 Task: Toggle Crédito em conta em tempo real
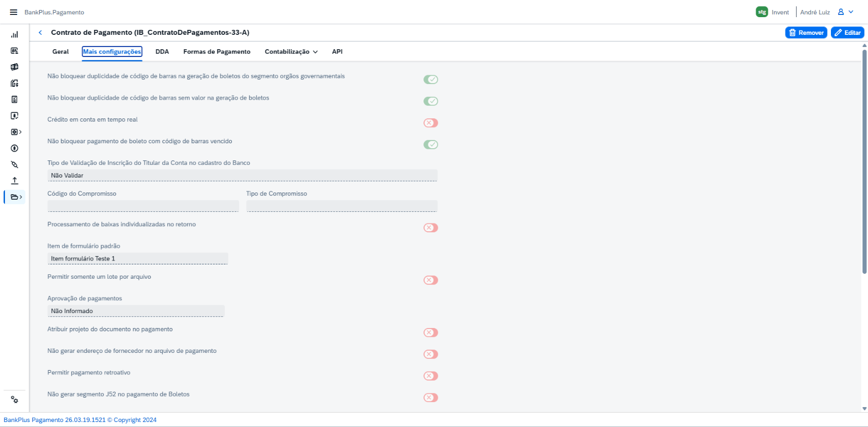[431, 123]
